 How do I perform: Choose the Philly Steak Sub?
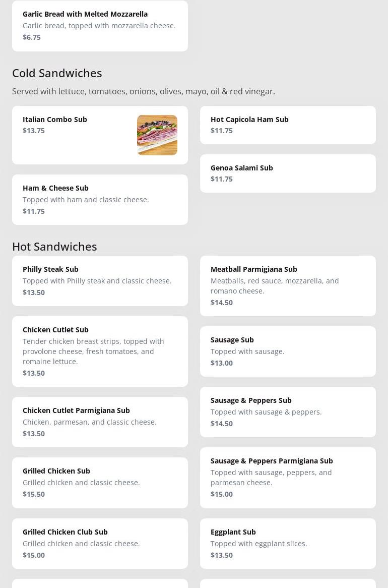100,280
